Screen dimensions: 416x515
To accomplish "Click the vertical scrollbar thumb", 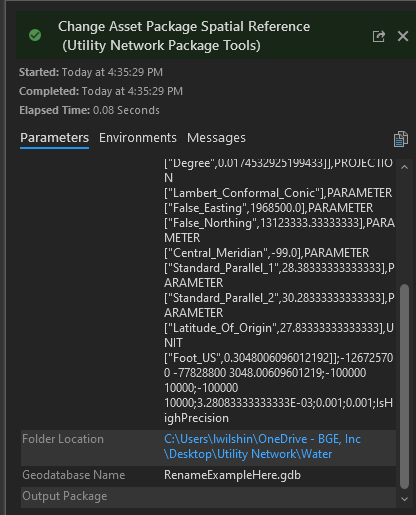I will tap(404, 387).
